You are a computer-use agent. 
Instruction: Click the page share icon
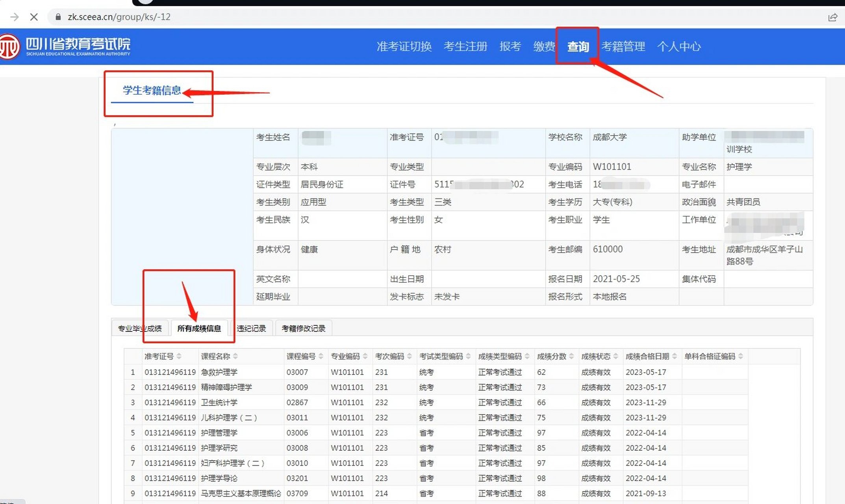click(x=833, y=17)
